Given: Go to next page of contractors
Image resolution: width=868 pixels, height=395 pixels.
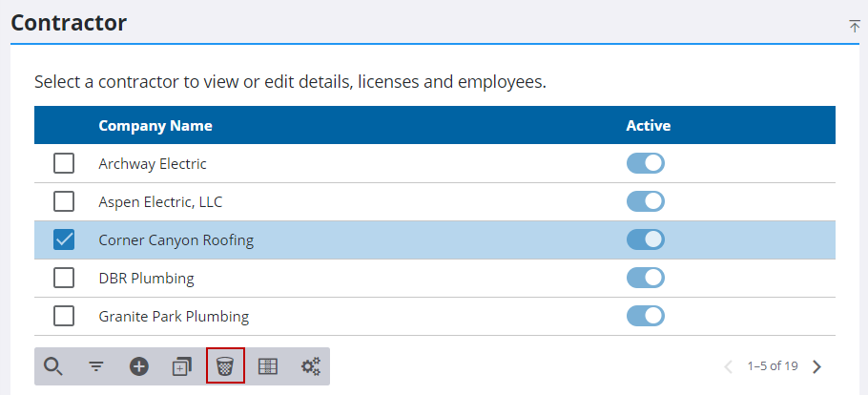Looking at the screenshot, I should (x=817, y=366).
